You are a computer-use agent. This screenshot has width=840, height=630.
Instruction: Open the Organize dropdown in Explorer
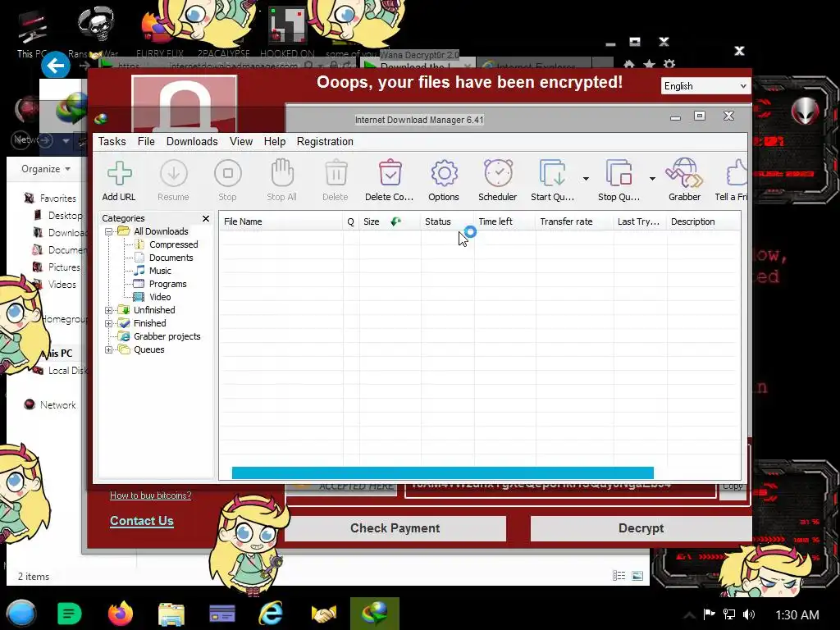[46, 169]
